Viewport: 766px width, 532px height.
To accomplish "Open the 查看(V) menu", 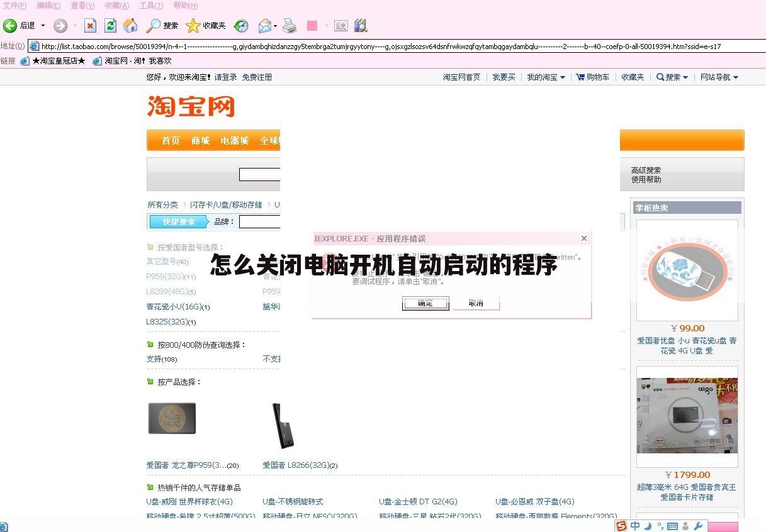I will coord(82,6).
